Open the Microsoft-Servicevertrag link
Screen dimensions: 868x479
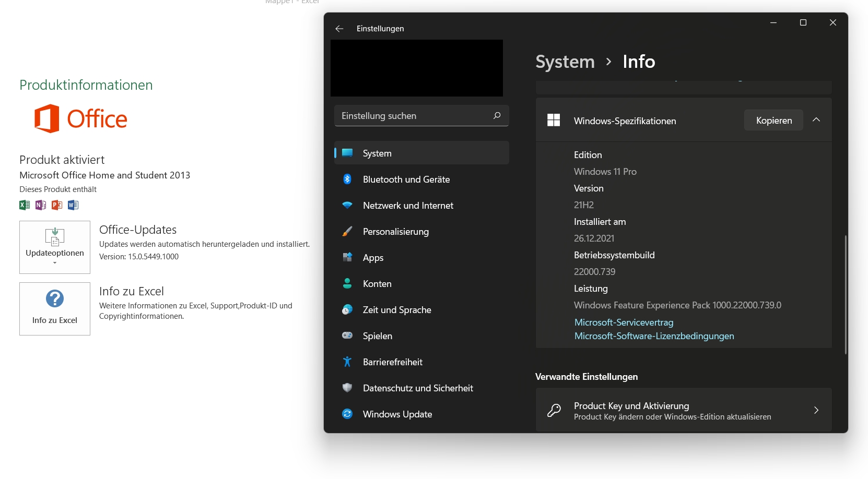624,322
